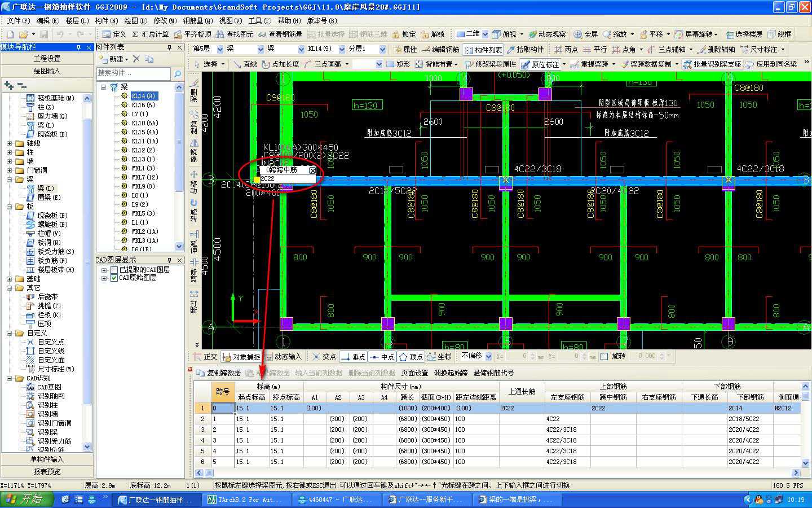This screenshot has width=812, height=508.
Task: Select 两点 two-point axis tool
Action: tap(566, 49)
